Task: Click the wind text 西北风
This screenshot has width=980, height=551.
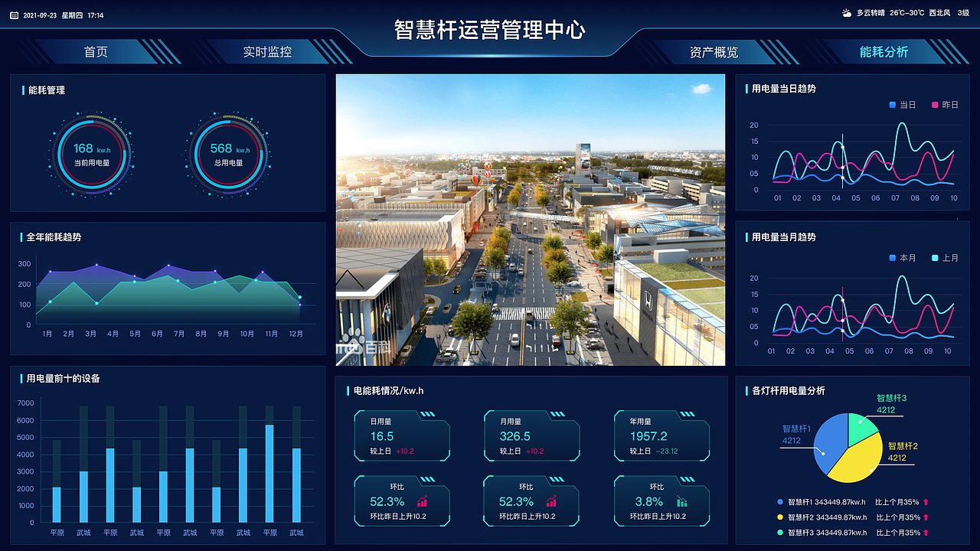Action: [x=939, y=13]
